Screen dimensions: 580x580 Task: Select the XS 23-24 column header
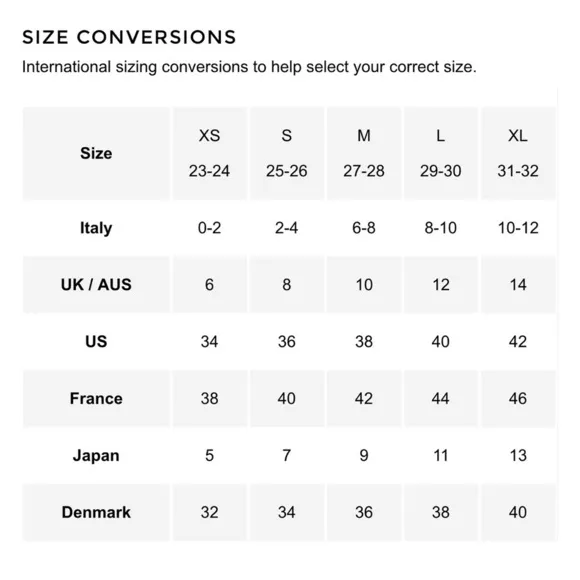(209, 154)
